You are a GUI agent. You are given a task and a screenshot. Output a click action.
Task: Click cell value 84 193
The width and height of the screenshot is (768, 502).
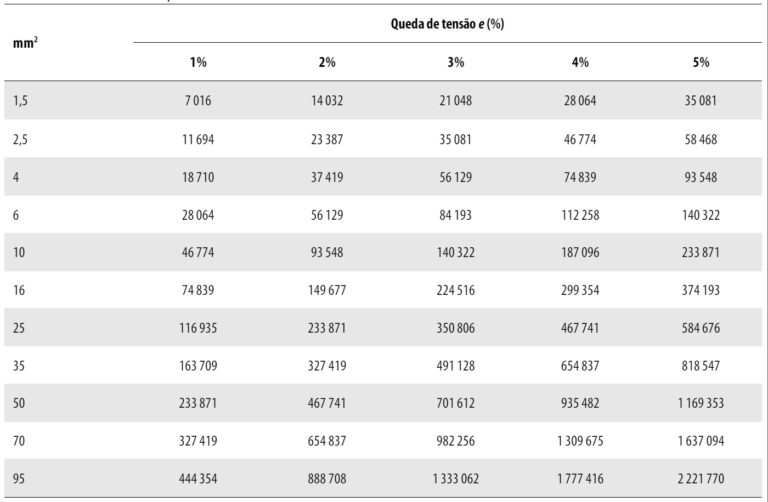point(455,214)
